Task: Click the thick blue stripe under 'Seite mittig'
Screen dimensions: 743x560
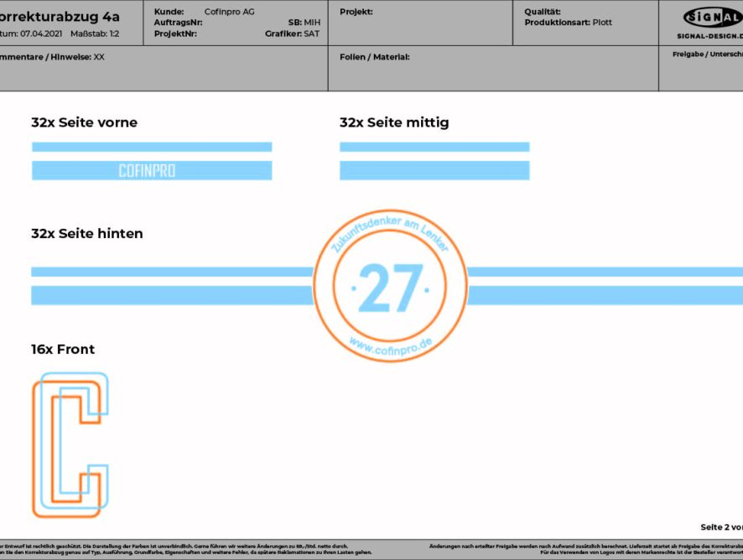Action: tap(434, 170)
